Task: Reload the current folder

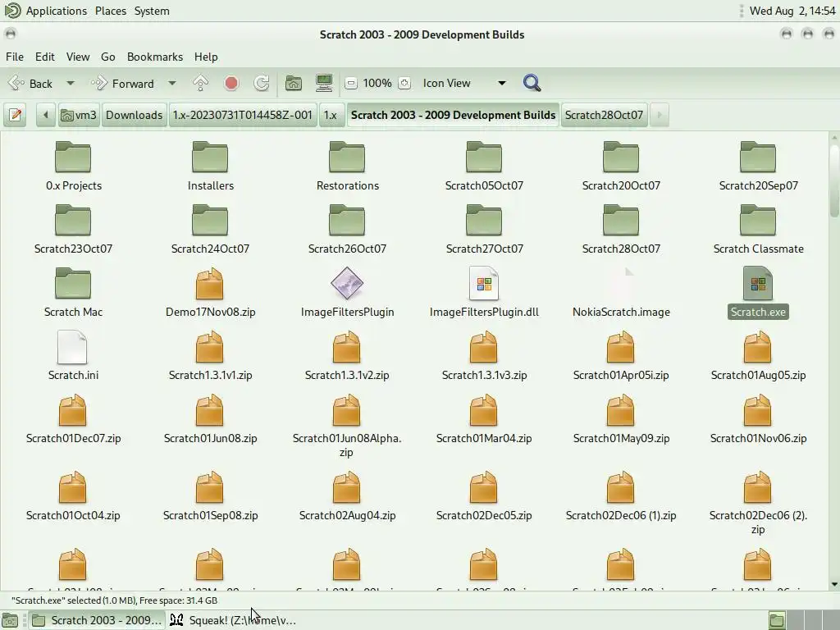Action: pos(262,83)
